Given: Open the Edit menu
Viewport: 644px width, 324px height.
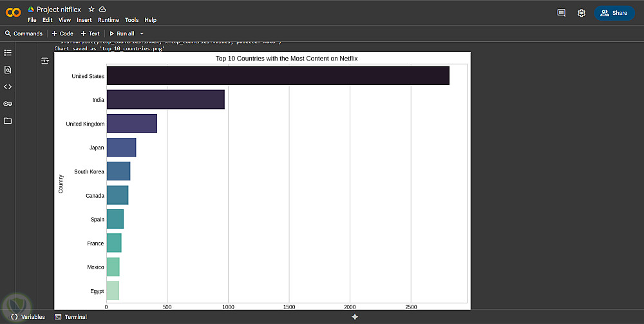Looking at the screenshot, I should [x=47, y=20].
